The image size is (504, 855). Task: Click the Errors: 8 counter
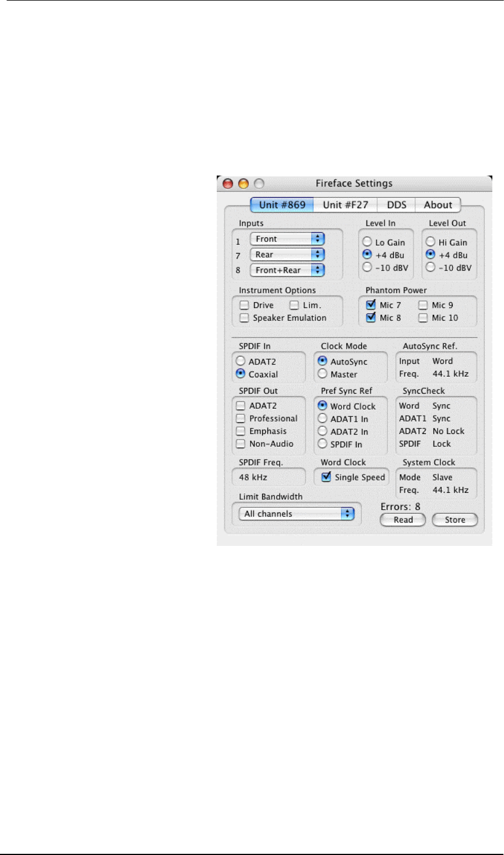(400, 506)
